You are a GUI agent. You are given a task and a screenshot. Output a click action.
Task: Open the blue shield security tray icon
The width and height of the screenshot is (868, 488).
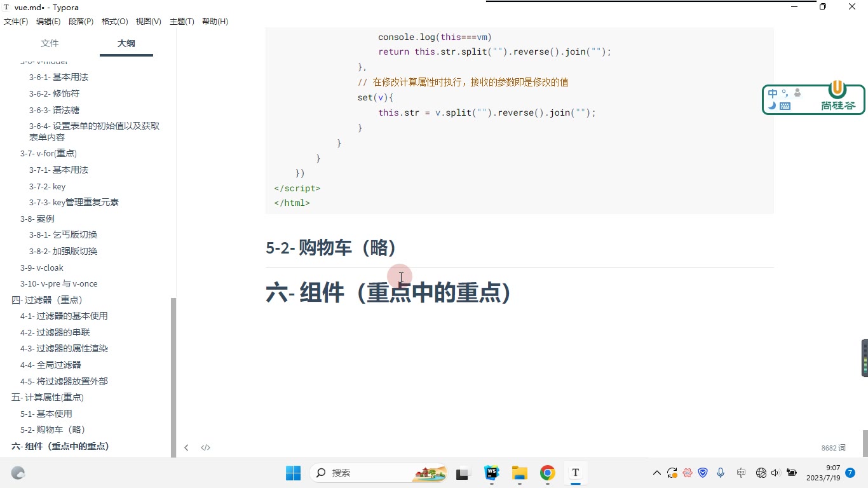pyautogui.click(x=703, y=473)
